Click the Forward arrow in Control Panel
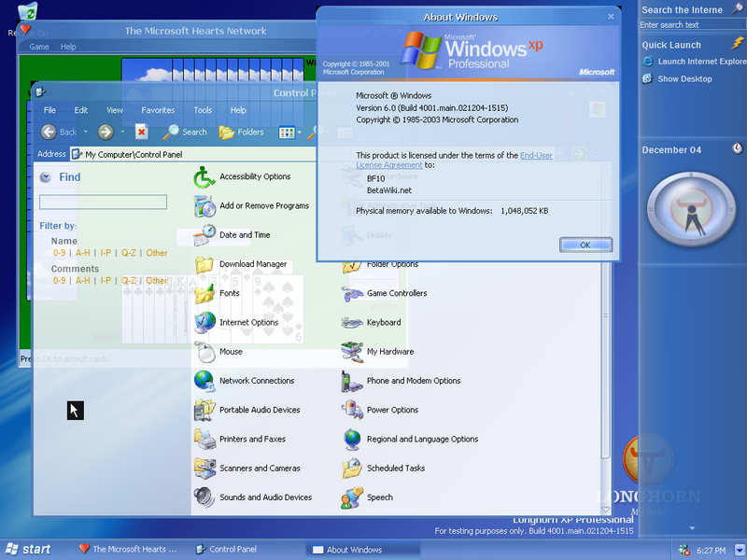The width and height of the screenshot is (747, 560). pyautogui.click(x=106, y=132)
